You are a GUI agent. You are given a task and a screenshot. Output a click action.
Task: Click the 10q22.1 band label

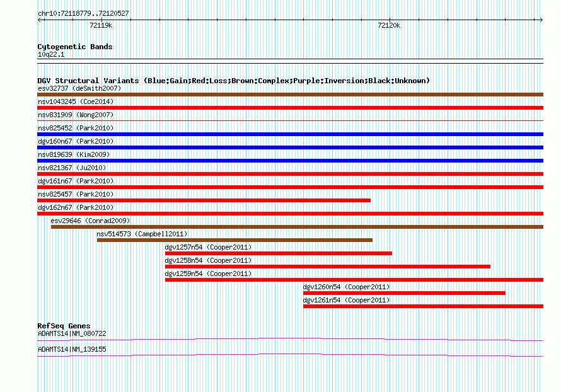pyautogui.click(x=51, y=54)
